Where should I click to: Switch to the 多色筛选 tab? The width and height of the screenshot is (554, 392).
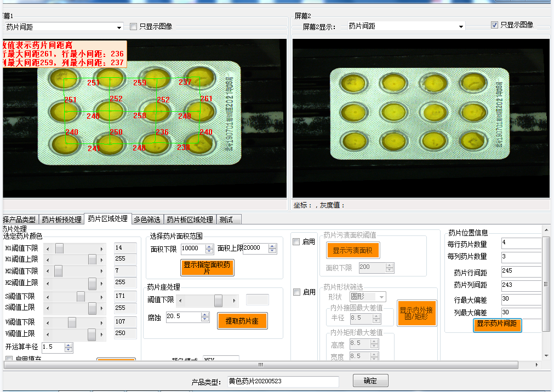click(x=147, y=220)
